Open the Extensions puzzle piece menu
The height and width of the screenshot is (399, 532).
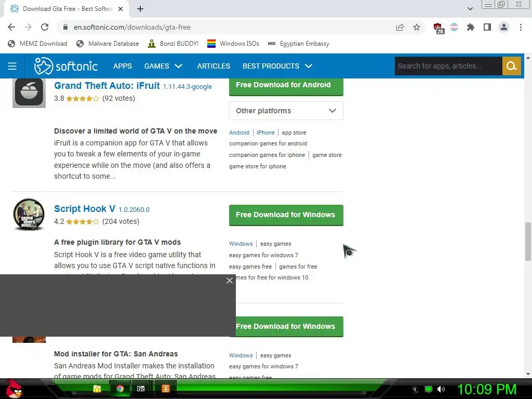click(x=471, y=27)
